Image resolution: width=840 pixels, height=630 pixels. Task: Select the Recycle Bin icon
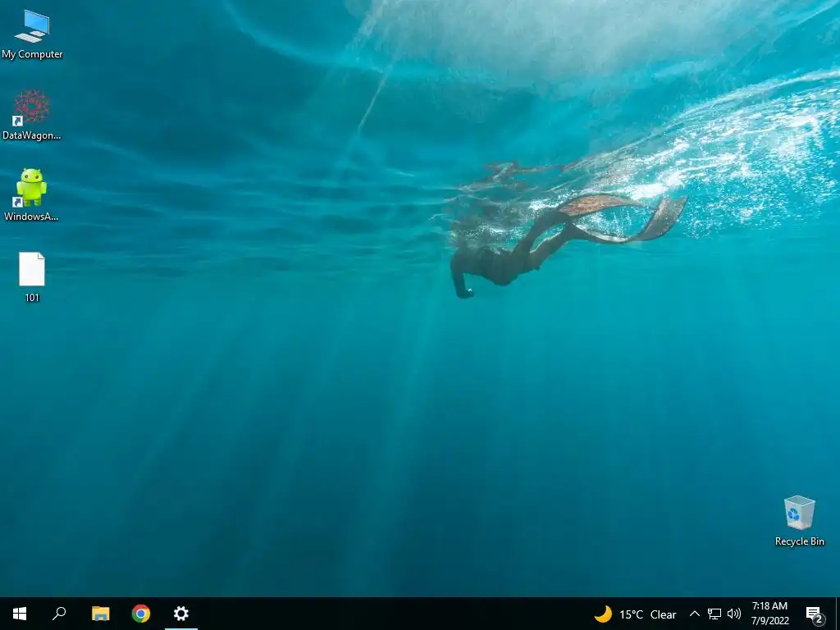(x=799, y=521)
